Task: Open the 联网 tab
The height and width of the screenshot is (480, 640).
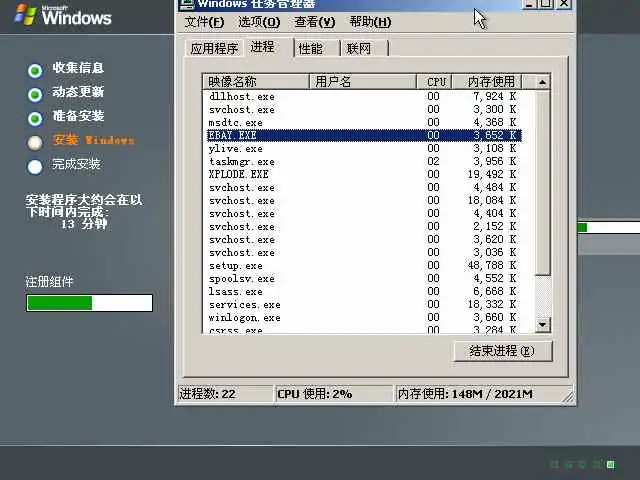Action: (x=364, y=49)
